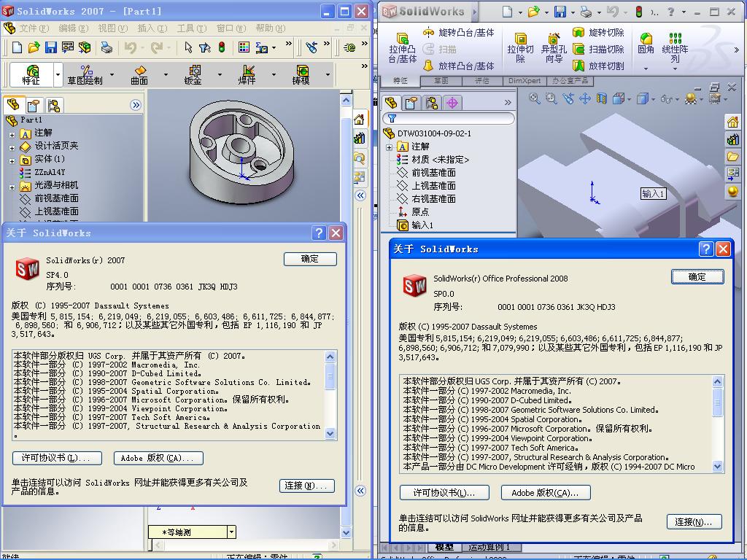Click the filter search field in 2008 feature tree
Image resolution: width=747 pixels, height=560 pixels.
[449, 118]
